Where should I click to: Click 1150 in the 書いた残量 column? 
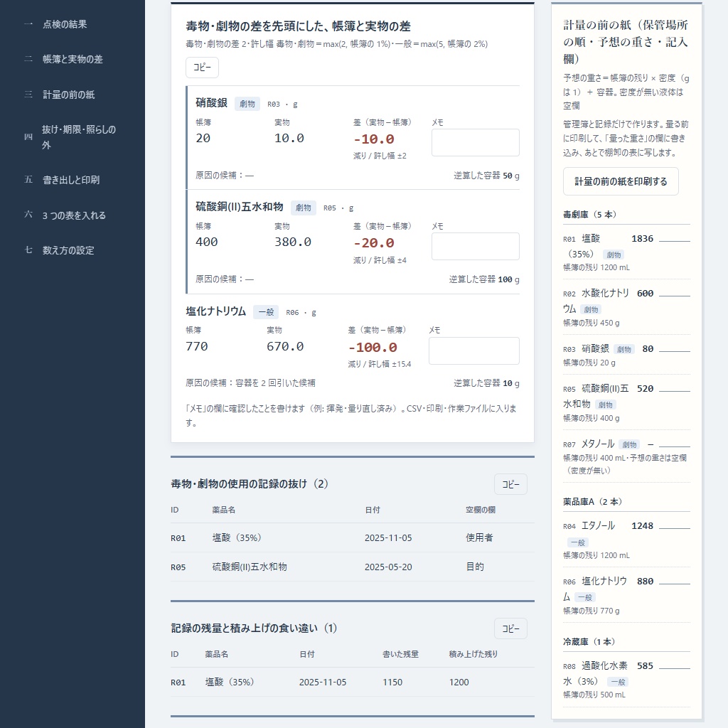tap(392, 682)
